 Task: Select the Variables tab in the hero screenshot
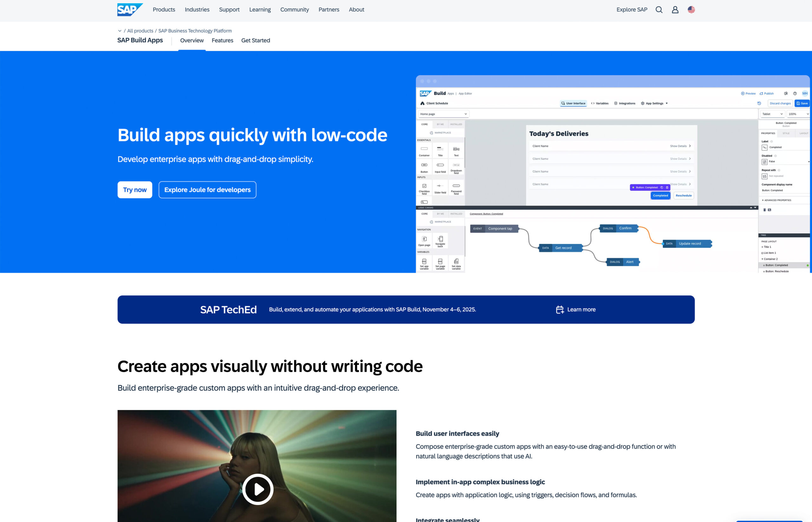click(x=600, y=103)
